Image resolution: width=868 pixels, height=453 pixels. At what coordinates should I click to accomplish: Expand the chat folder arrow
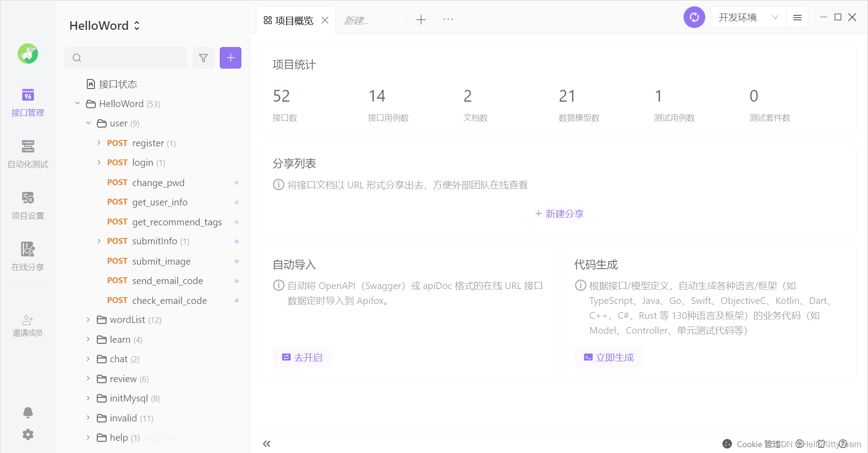88,359
